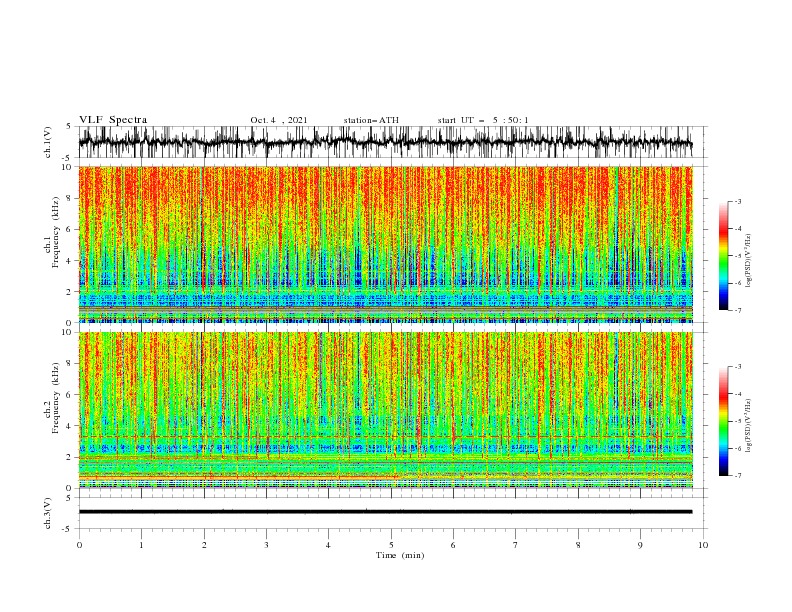The height and width of the screenshot is (612, 792).
Task: Click ch.1 frequency tick label "4"
Action: tap(70, 261)
